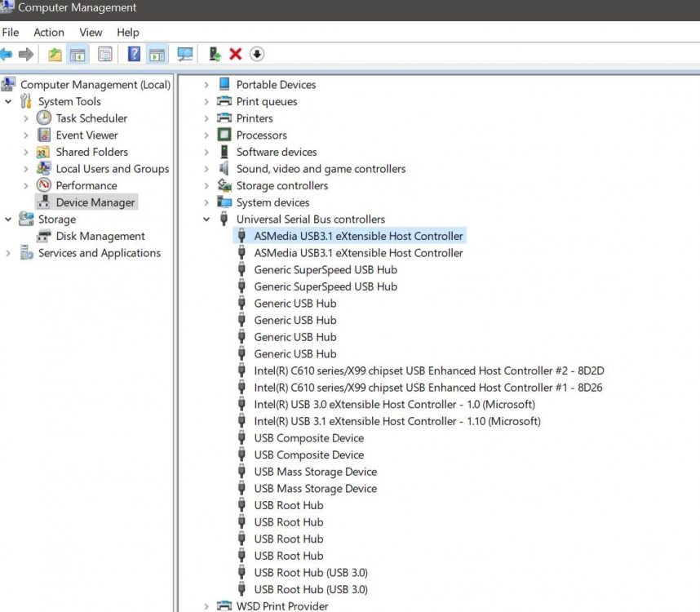Viewport: 700px width, 612px height.
Task: Select Sound, video and game controllers label
Action: [321, 169]
